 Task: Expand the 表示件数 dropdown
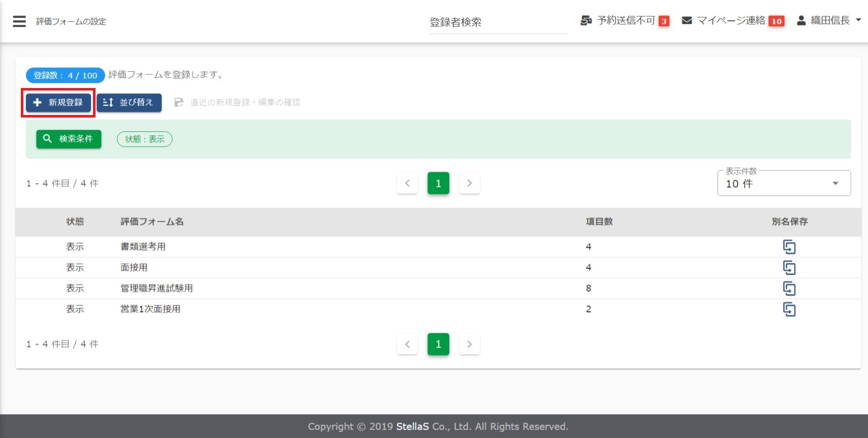tap(784, 184)
